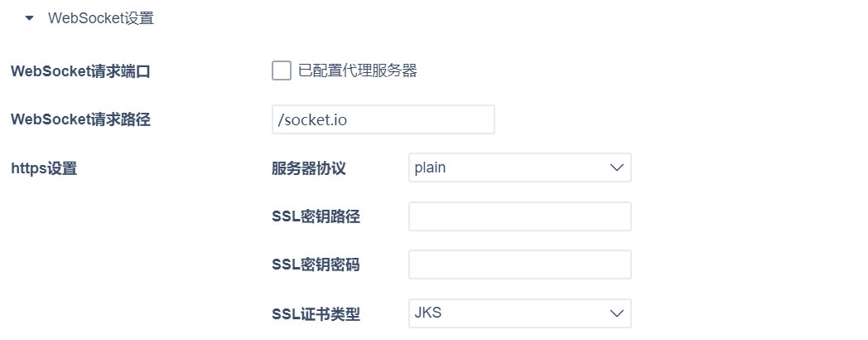Screen dimensions: 868x340
Task: Collapse the WebSocket设置 section triangle
Action: 30,17
